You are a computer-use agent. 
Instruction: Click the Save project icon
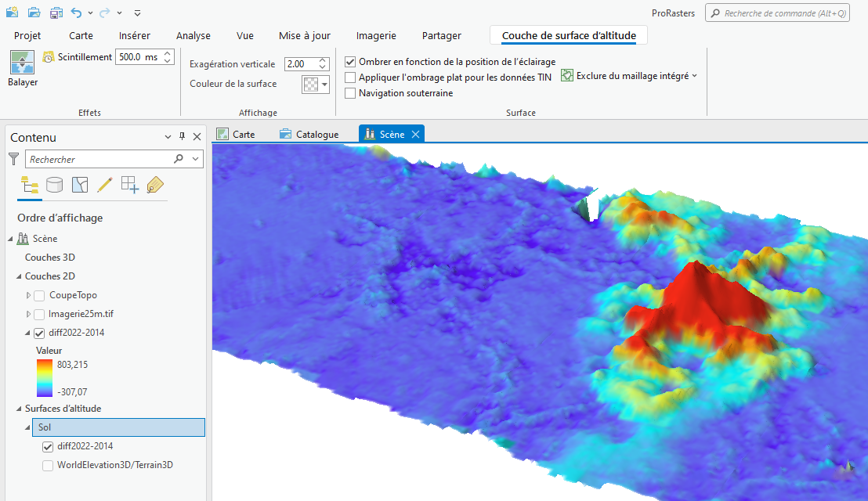(x=56, y=13)
